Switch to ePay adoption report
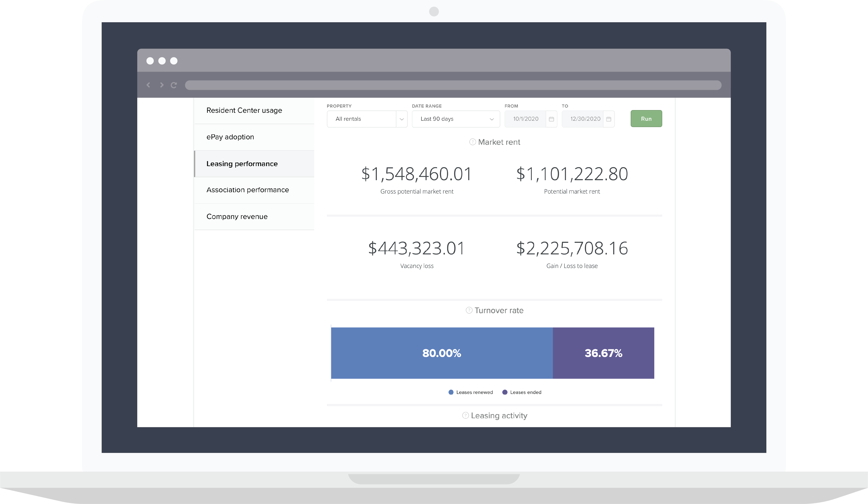 pos(254,137)
